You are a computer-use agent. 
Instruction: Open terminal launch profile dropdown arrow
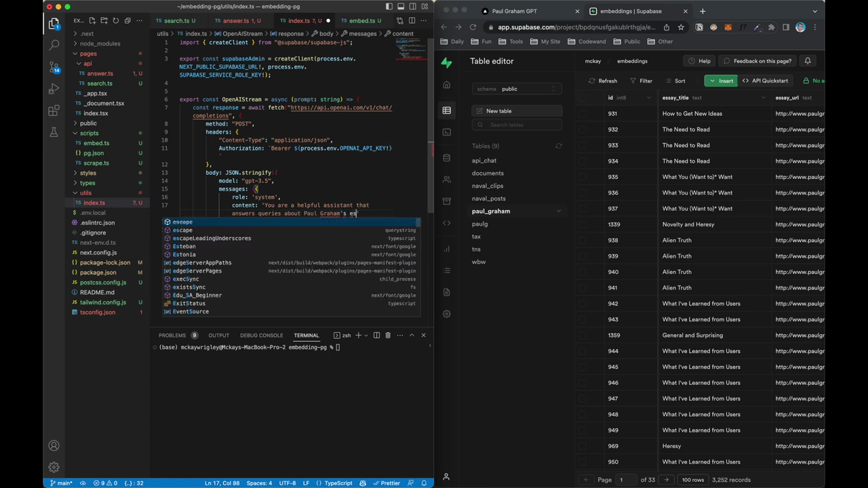367,335
